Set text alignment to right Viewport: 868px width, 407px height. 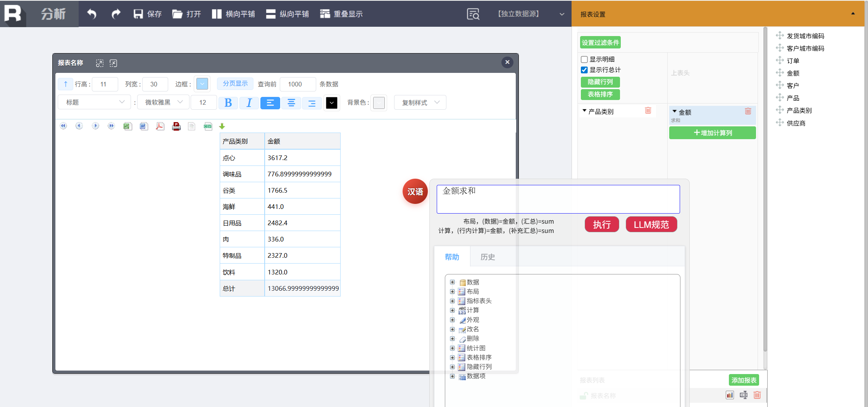[x=312, y=103]
